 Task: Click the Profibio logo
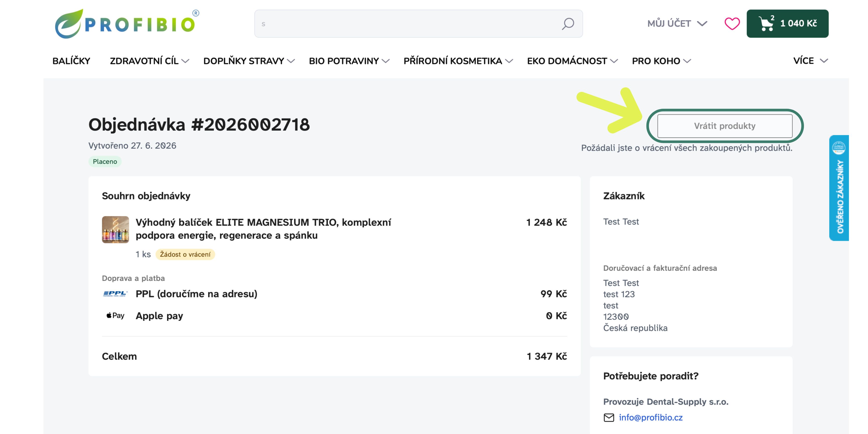[127, 24]
